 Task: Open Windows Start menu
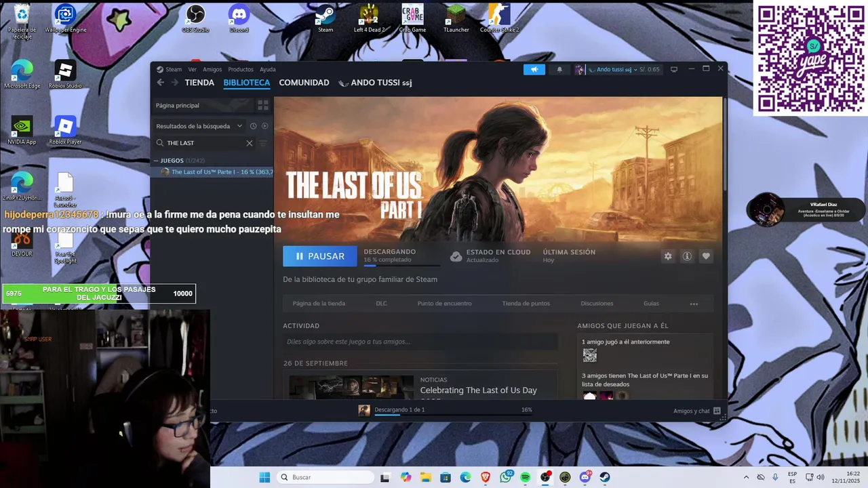coord(264,477)
